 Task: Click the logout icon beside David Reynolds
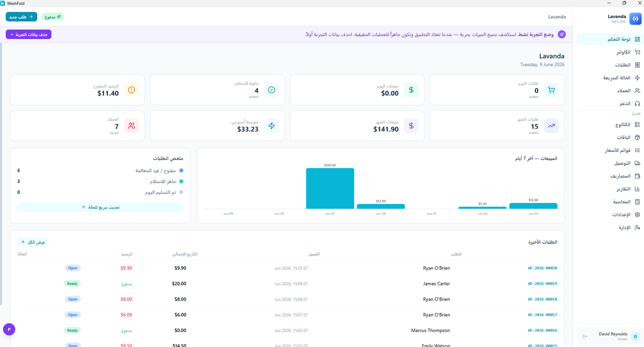point(585,336)
